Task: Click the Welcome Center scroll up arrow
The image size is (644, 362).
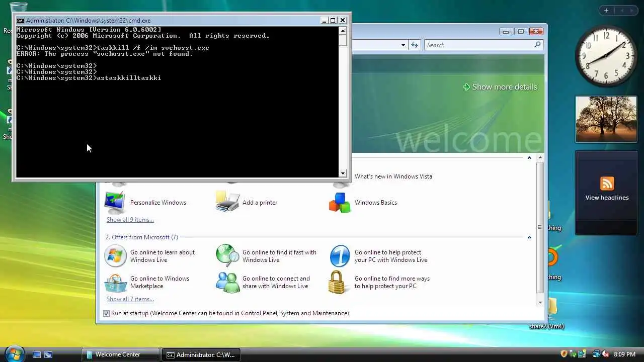Action: pos(540,158)
